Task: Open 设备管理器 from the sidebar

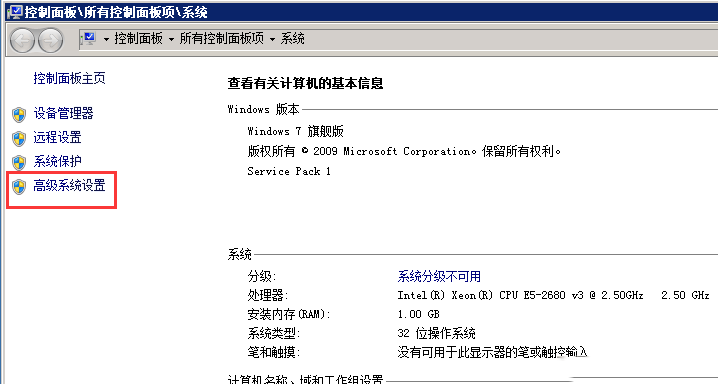Action: coord(63,114)
